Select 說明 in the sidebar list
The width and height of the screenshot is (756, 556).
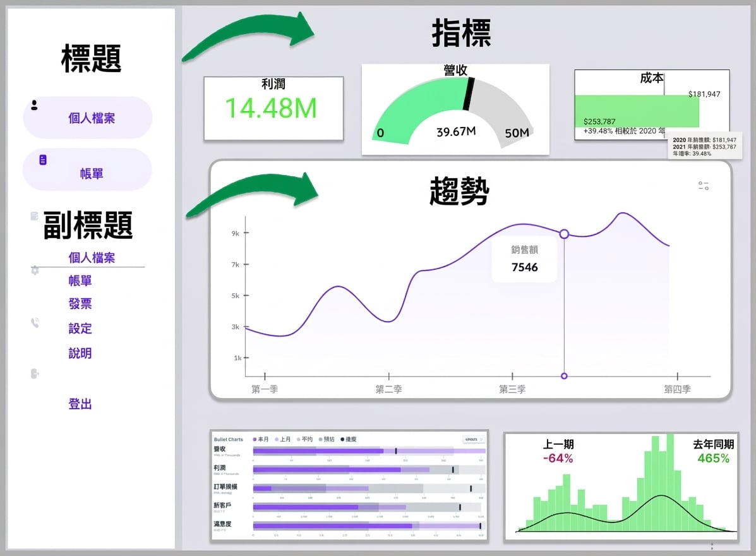click(x=80, y=353)
